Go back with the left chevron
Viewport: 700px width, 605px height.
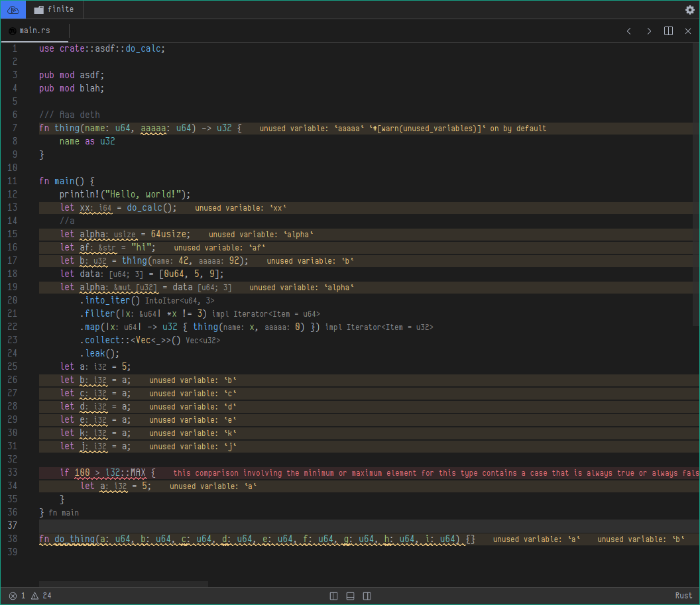click(x=628, y=30)
